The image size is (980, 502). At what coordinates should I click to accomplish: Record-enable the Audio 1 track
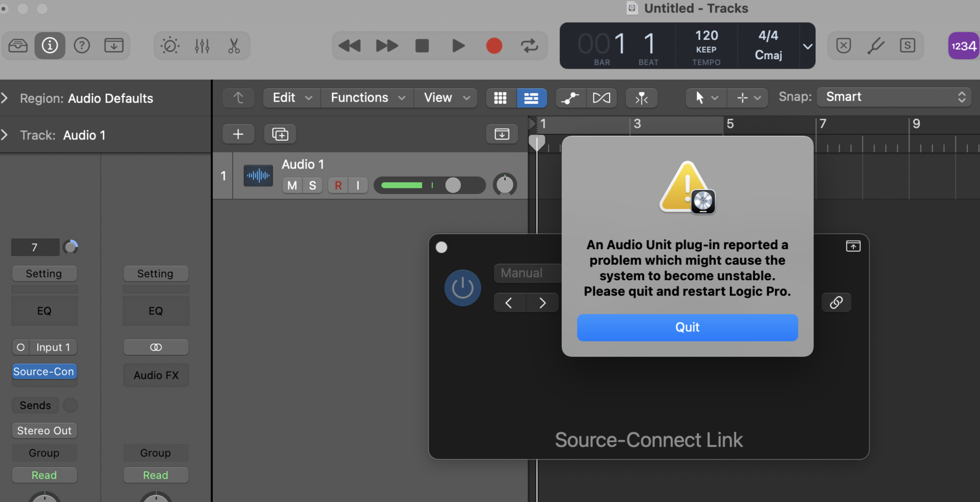tap(338, 185)
